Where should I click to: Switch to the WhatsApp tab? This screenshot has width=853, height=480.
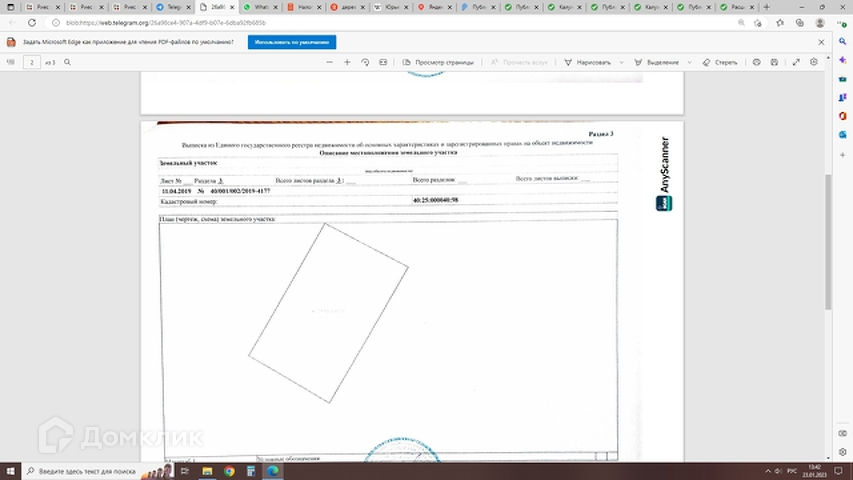259,7
